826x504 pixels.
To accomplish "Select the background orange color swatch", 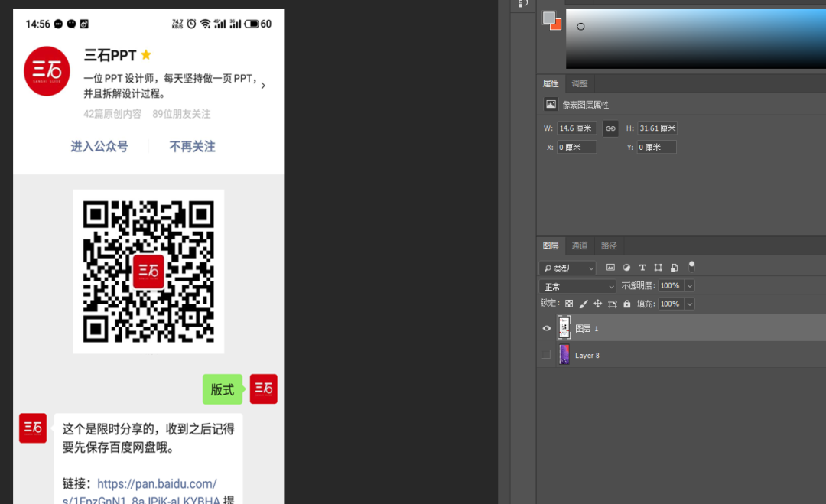I will click(558, 26).
